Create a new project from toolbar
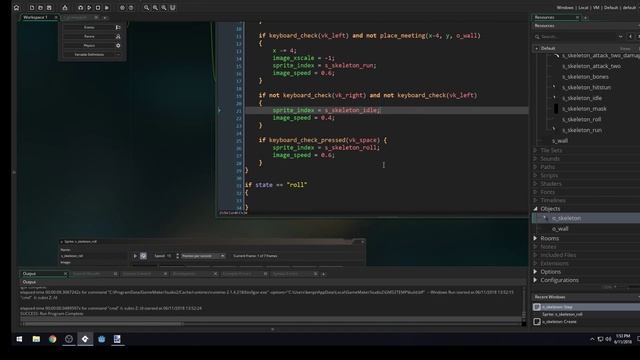The image size is (640, 360). (32, 8)
